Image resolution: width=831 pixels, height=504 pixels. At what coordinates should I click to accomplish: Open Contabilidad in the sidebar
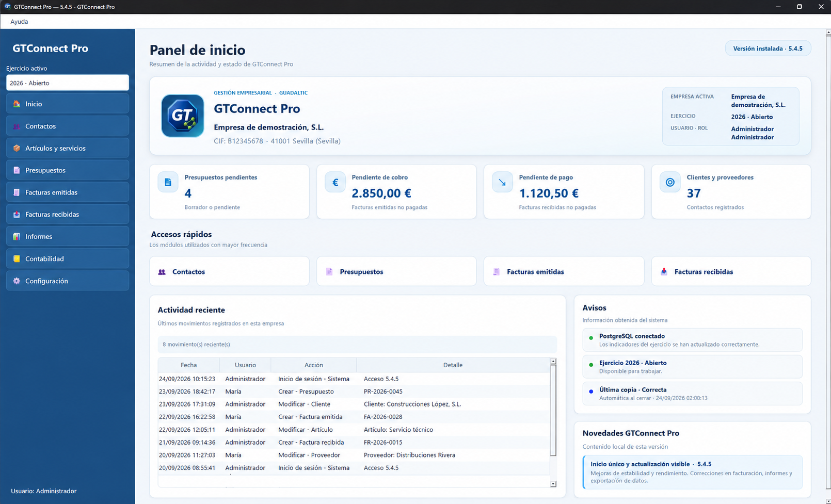[x=68, y=258]
